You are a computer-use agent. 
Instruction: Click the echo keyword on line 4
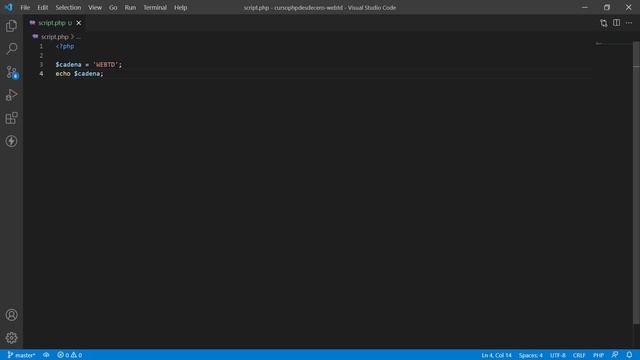(63, 73)
